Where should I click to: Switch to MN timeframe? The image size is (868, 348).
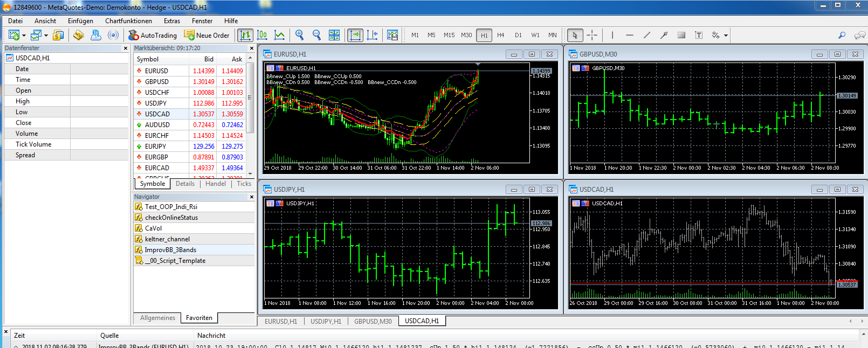(553, 35)
